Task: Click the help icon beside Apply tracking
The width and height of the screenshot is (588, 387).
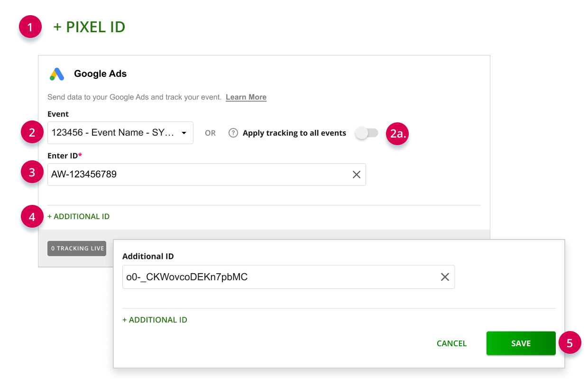Action: [x=233, y=133]
